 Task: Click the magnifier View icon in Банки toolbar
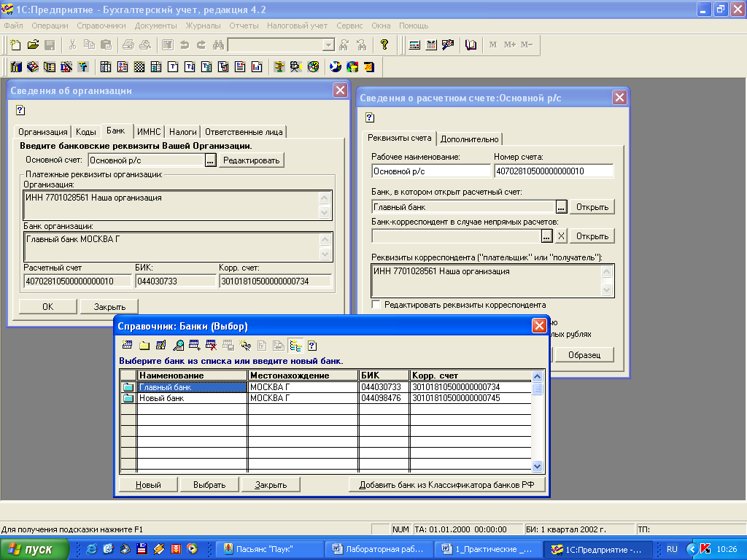pyautogui.click(x=178, y=345)
